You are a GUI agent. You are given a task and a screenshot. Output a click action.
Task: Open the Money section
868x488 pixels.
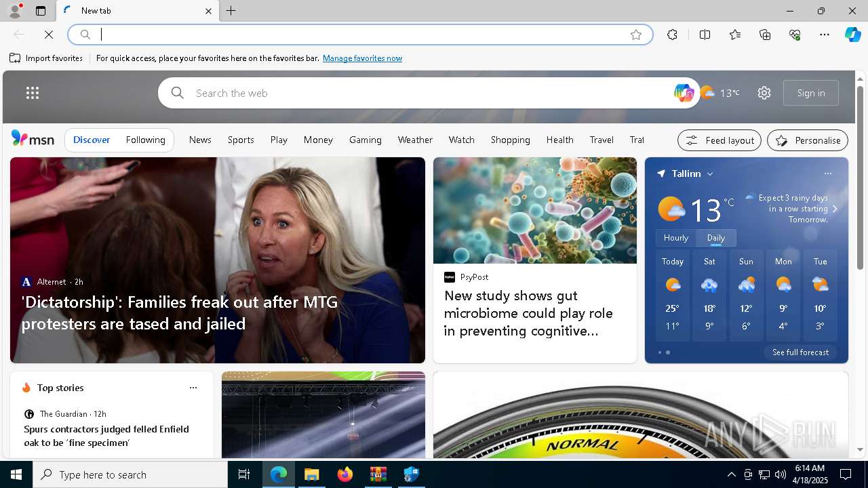point(318,140)
